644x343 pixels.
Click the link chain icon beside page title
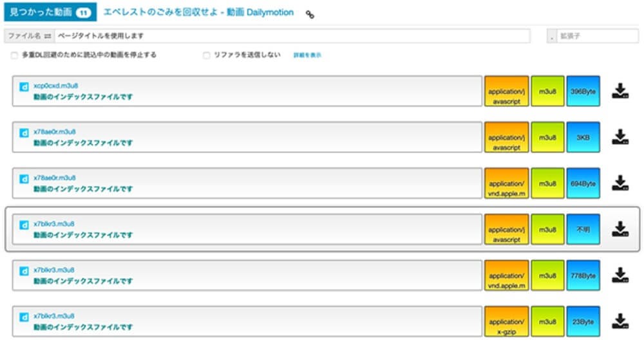(x=310, y=14)
